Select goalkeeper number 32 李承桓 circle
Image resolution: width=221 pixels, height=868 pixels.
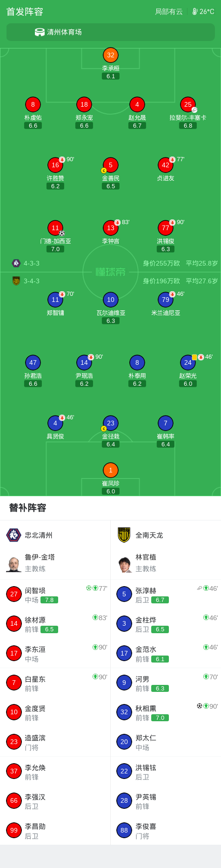coord(111,55)
